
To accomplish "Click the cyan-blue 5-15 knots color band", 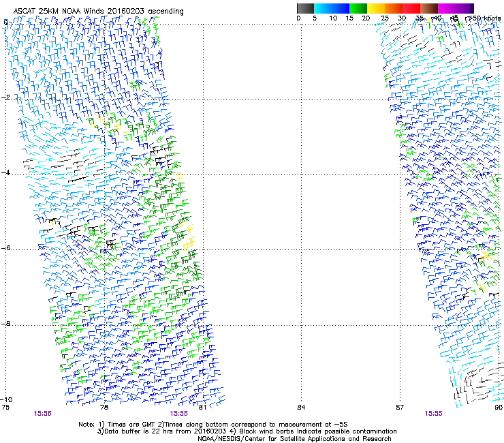I will (332, 8).
